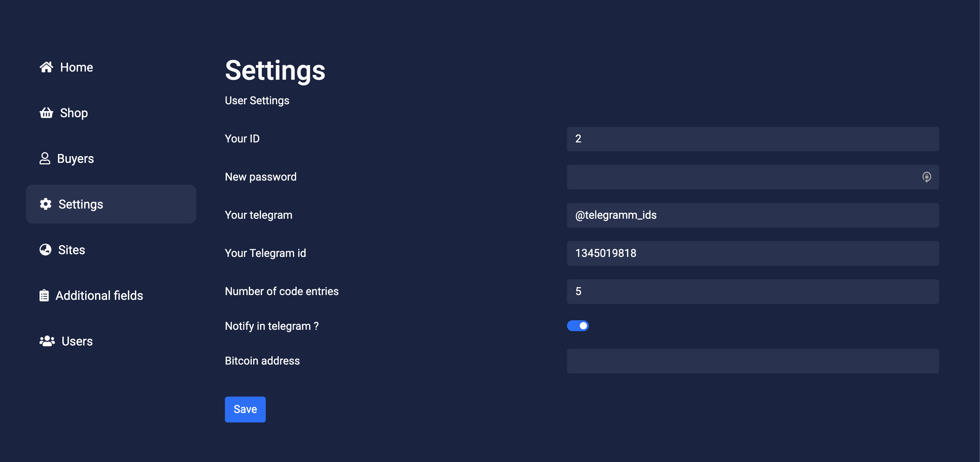Click the Settings gear icon
The image size is (980, 462).
[x=46, y=204]
